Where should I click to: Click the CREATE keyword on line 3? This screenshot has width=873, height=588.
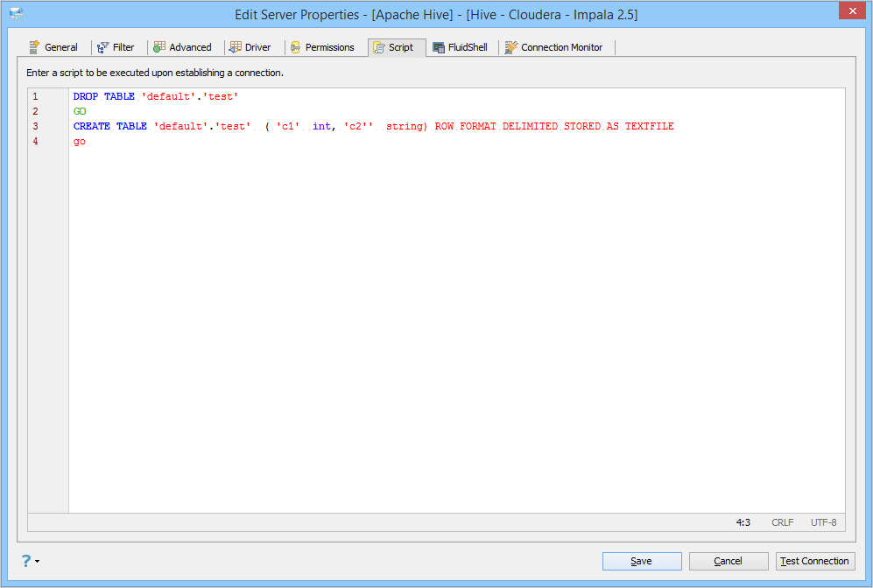click(x=92, y=126)
